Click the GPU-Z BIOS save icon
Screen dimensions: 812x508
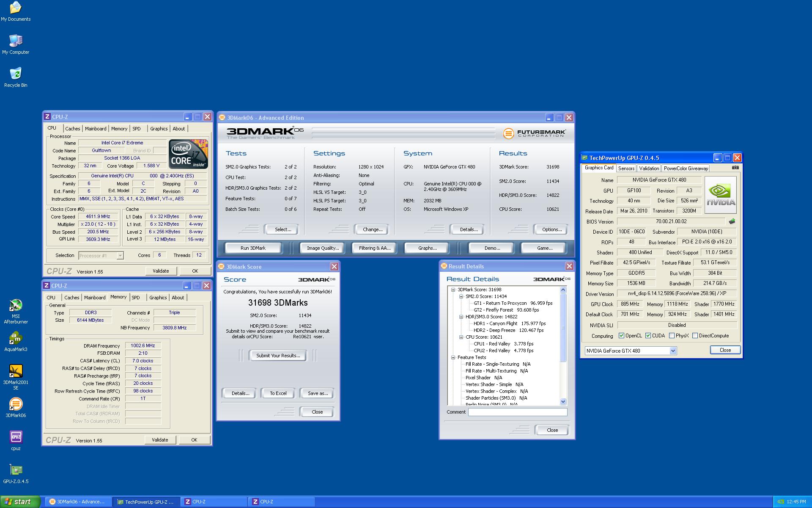(732, 221)
